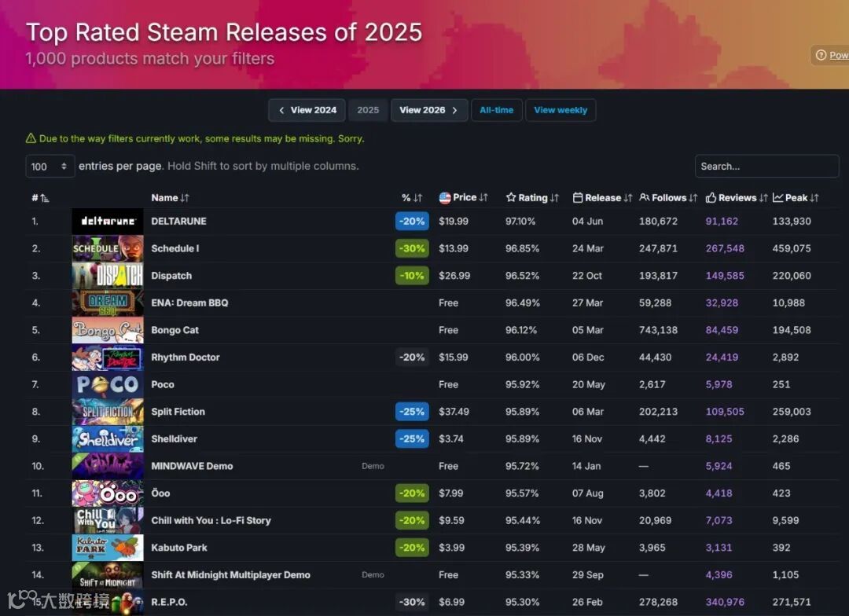Click the thumbs-up Reviews header icon
This screenshot has width=849, height=616.
coord(711,197)
